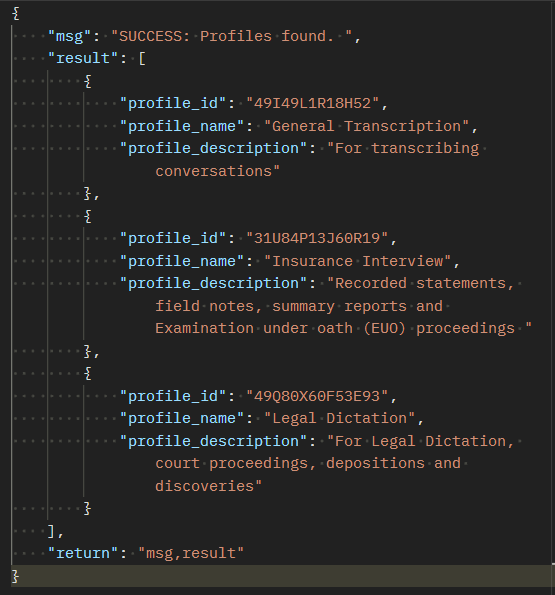Click the profile ID value 49Q80X60F53E93
Image resolution: width=555 pixels, height=595 pixels.
point(317,396)
